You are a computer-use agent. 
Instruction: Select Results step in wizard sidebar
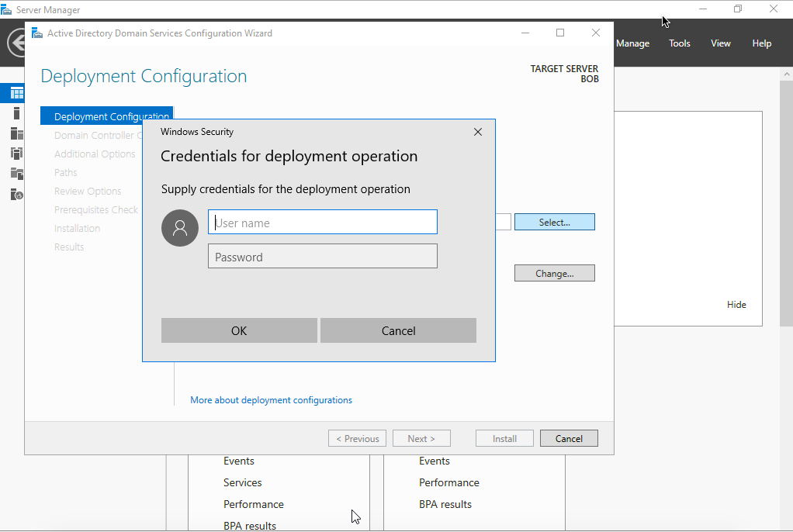(x=69, y=247)
